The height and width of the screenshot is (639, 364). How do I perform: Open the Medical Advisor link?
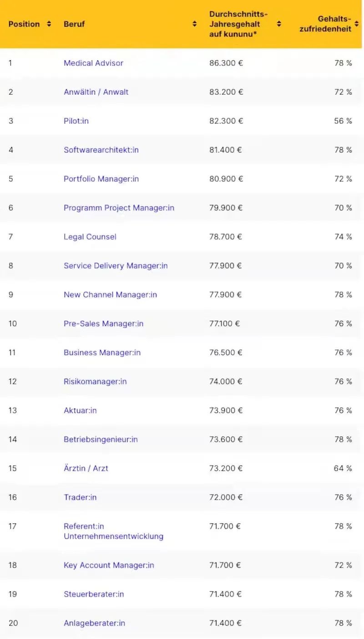[93, 63]
